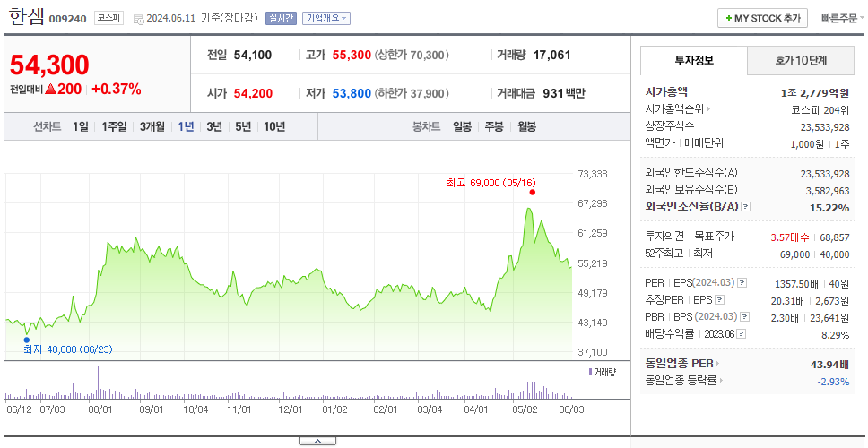The image size is (868, 448).
Task: Click the 배당수익률 value 8.29%
Action: (x=836, y=334)
